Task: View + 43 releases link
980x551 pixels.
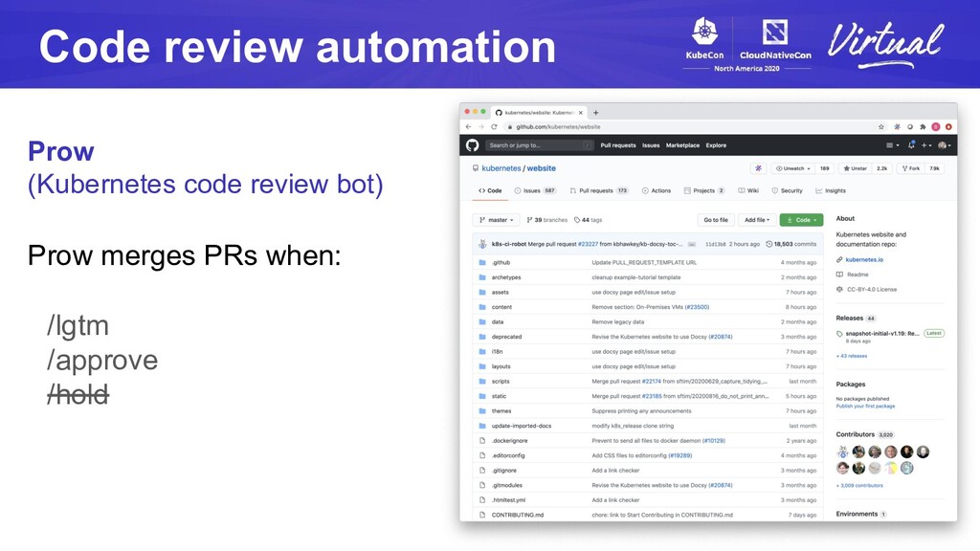Action: [x=851, y=356]
